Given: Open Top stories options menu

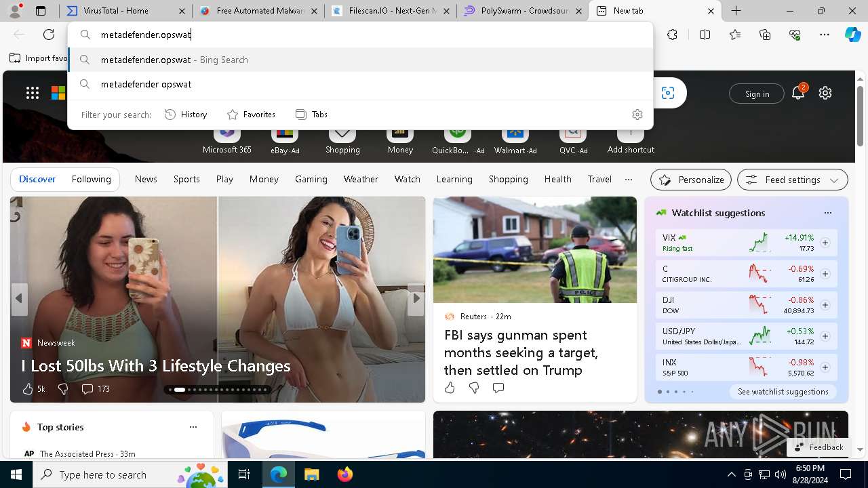Looking at the screenshot, I should [193, 427].
